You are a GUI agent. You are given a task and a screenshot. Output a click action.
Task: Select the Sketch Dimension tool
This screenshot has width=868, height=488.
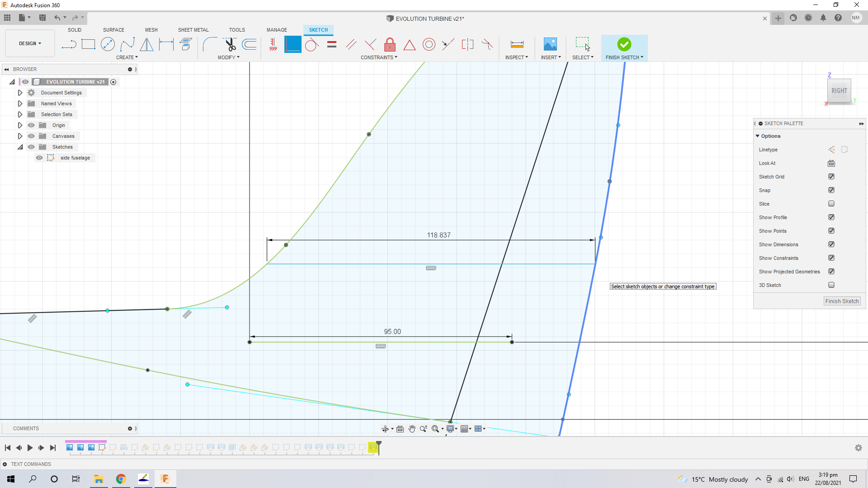tap(166, 44)
